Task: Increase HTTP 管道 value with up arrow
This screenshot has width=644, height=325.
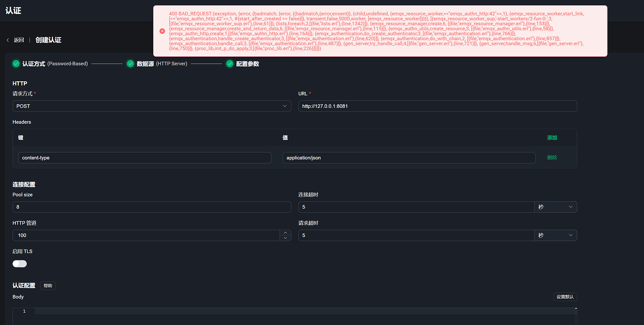Action: [285, 233]
